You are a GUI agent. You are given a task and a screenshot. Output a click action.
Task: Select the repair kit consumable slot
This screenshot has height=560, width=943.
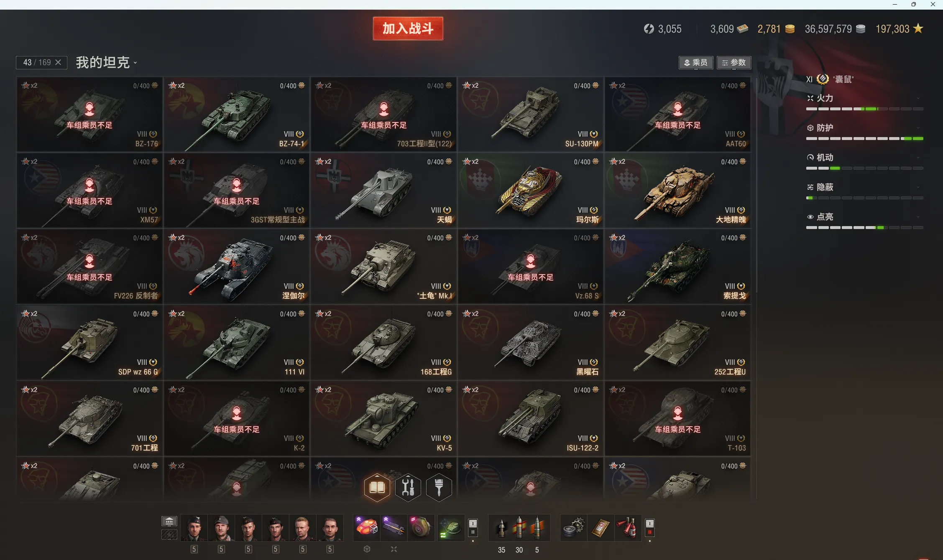[573, 528]
